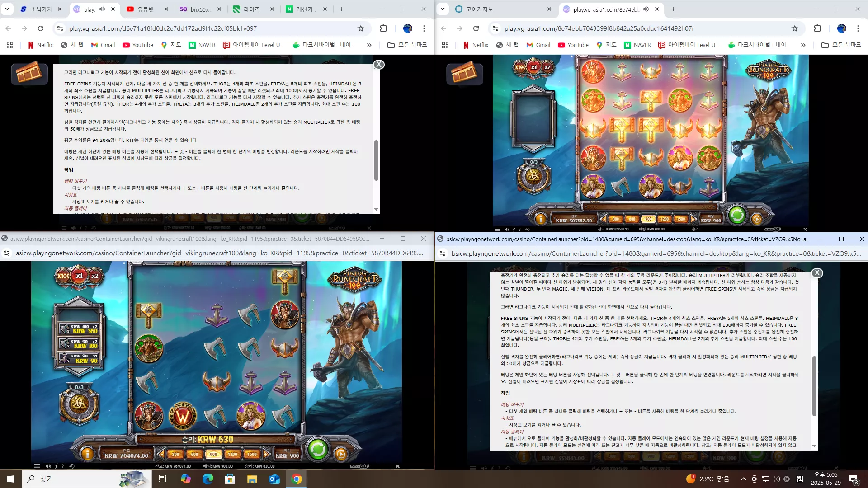The width and height of the screenshot is (868, 488).
Task: Expand hidden bookmarks chevron in left Chrome
Action: (x=369, y=45)
